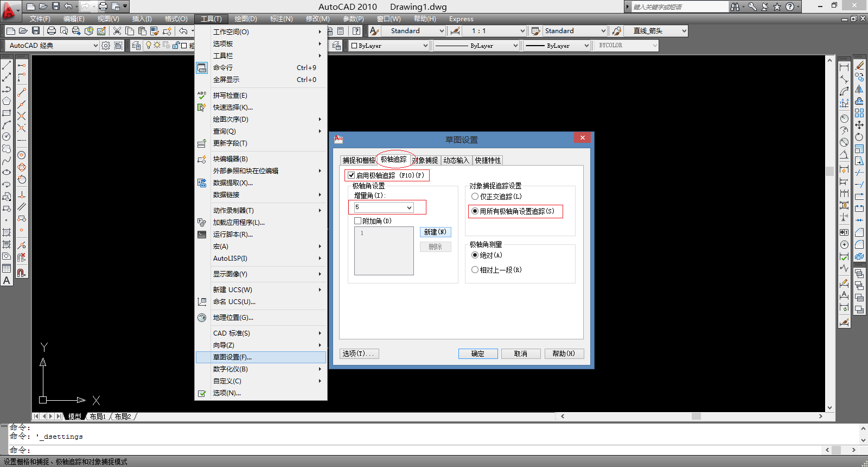The height and width of the screenshot is (467, 868).
Task: Switch to the 动态输入 tab
Action: tap(456, 160)
